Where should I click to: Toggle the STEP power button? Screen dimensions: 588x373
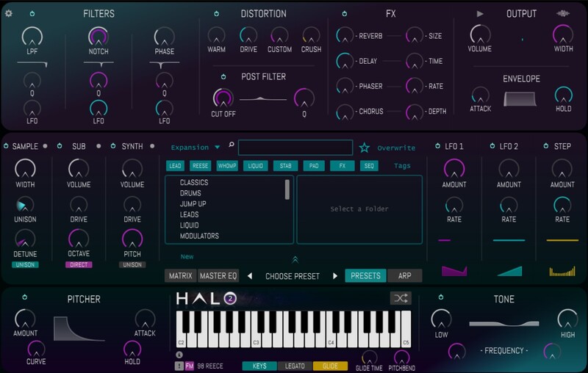[x=546, y=146]
